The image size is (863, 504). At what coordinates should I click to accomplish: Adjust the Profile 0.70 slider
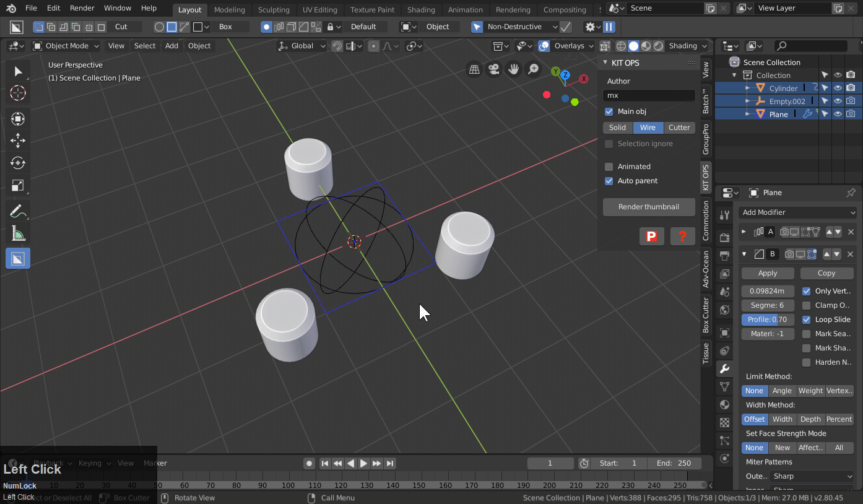point(768,319)
